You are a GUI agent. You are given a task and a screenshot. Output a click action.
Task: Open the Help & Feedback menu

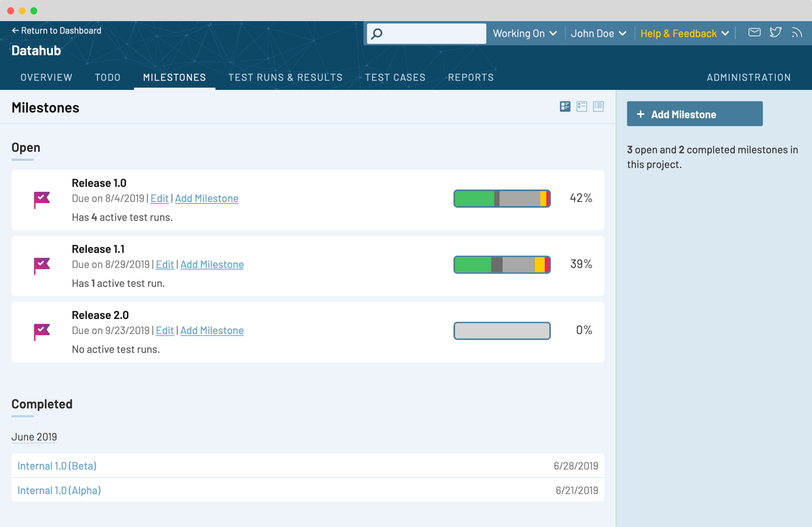point(685,33)
